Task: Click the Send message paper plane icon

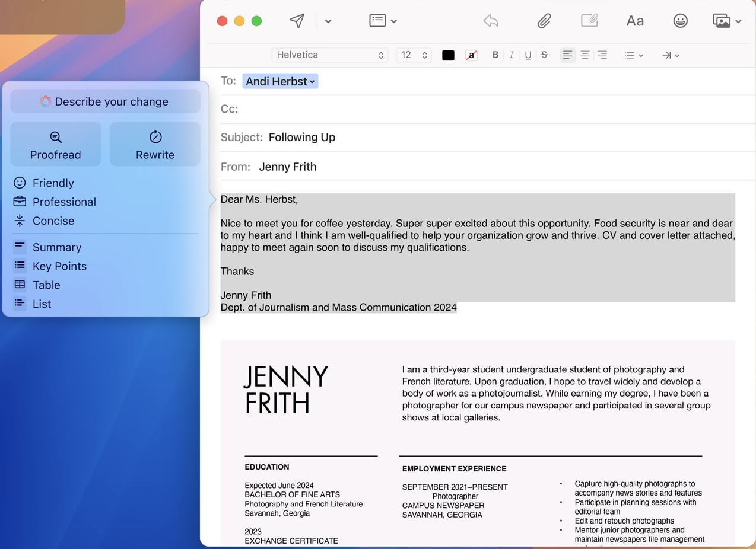Action: pos(297,21)
